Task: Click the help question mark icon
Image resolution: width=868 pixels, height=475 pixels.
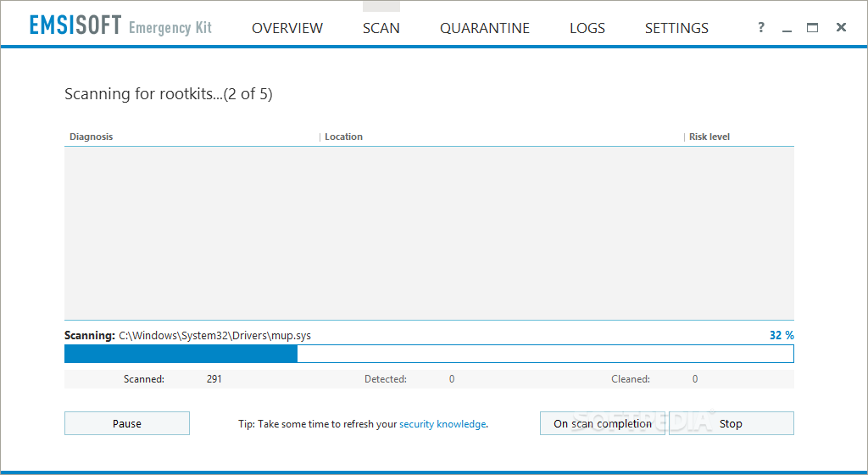Action: point(761,27)
